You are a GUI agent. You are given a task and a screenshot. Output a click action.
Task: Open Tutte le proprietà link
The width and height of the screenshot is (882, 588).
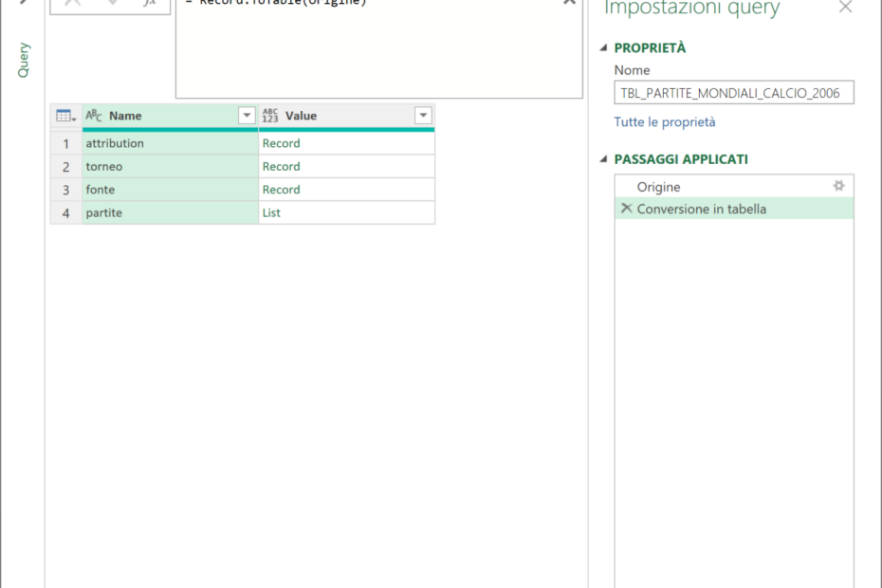click(664, 122)
